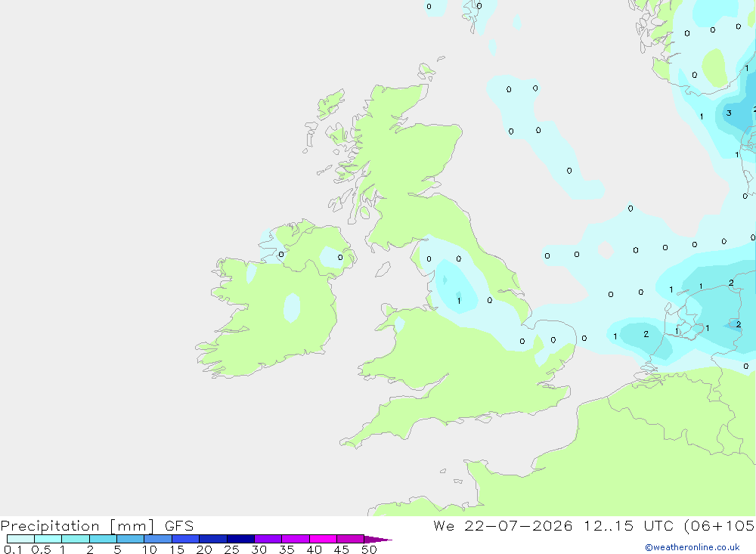
Task: Click the '3' precipitation value near Norway
Action: coord(729,113)
